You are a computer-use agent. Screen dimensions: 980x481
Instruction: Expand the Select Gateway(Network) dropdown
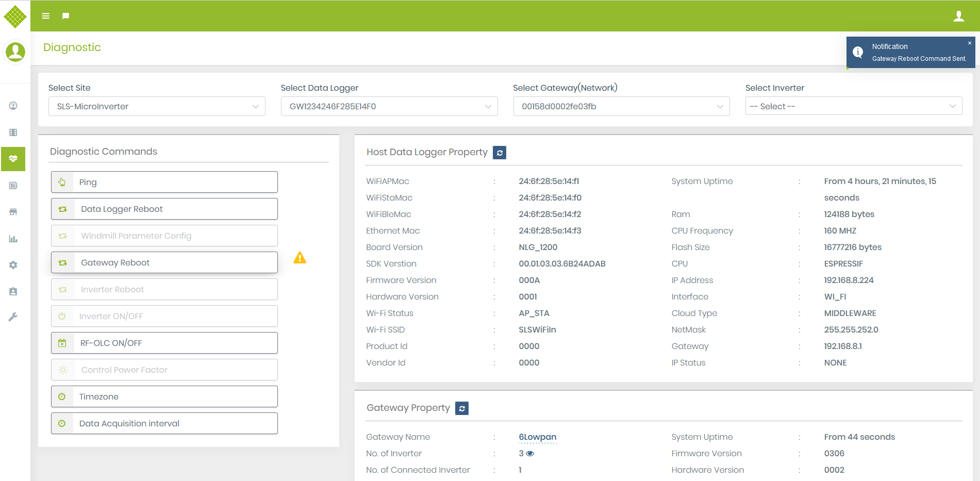tap(621, 106)
